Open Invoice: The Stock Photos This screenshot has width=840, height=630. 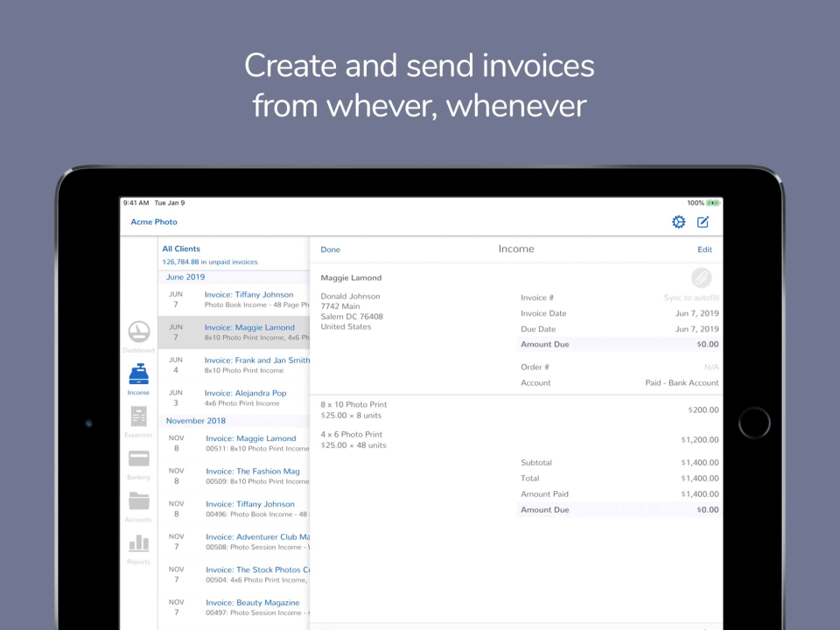tap(234, 574)
